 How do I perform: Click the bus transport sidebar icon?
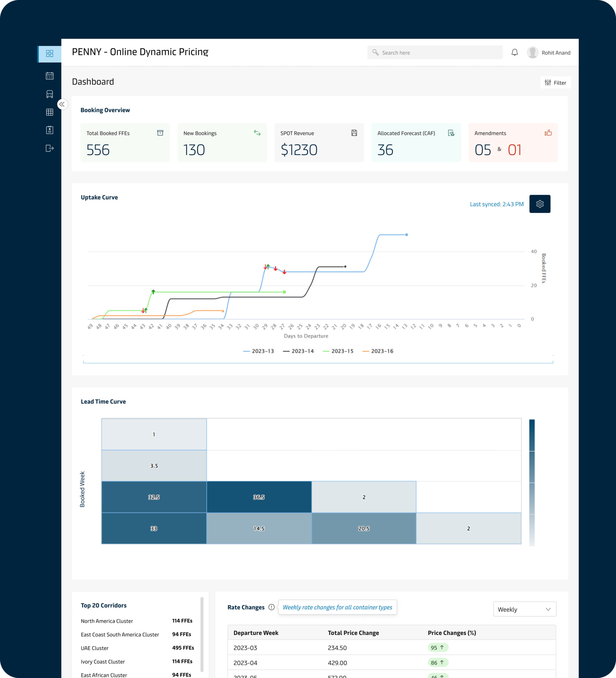pyautogui.click(x=50, y=94)
